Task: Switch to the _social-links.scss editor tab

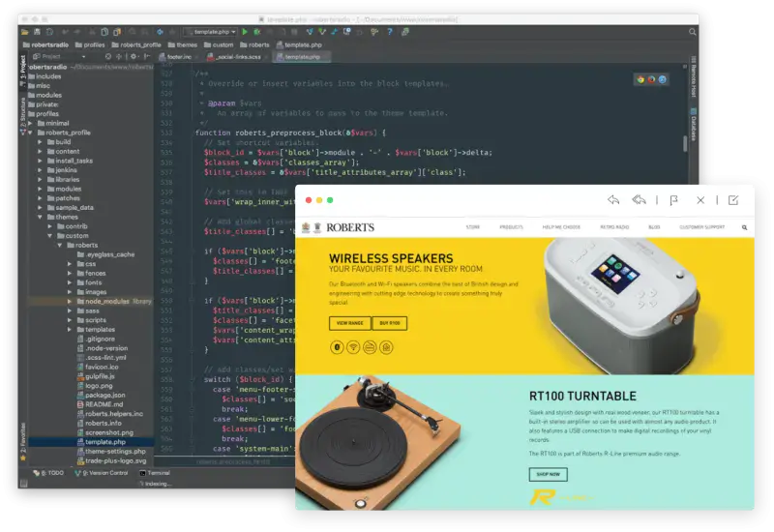Action: tap(236, 57)
